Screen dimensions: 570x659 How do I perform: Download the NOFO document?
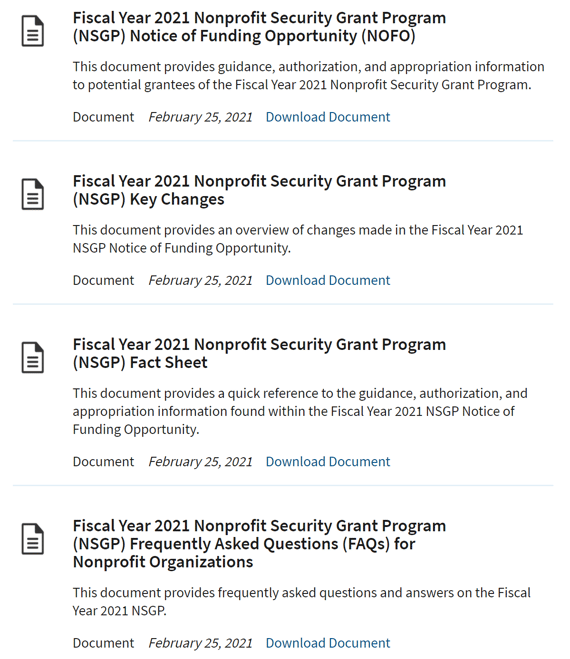pos(328,117)
